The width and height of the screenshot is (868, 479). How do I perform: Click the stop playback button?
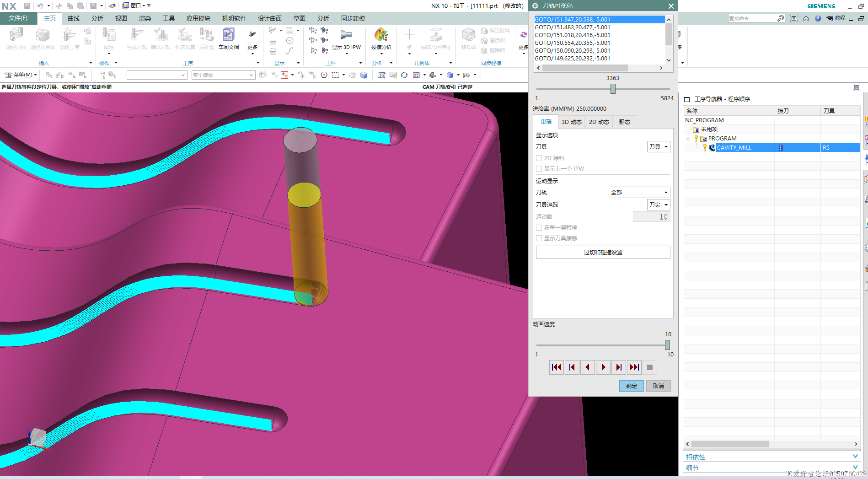click(x=649, y=367)
